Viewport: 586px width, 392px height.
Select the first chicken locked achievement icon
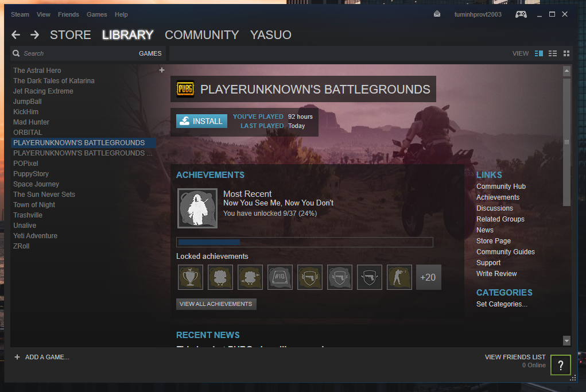[220, 277]
